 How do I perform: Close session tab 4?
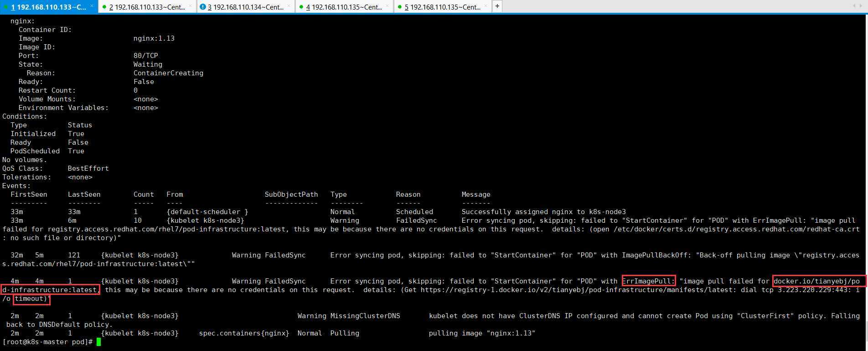pos(387,6)
